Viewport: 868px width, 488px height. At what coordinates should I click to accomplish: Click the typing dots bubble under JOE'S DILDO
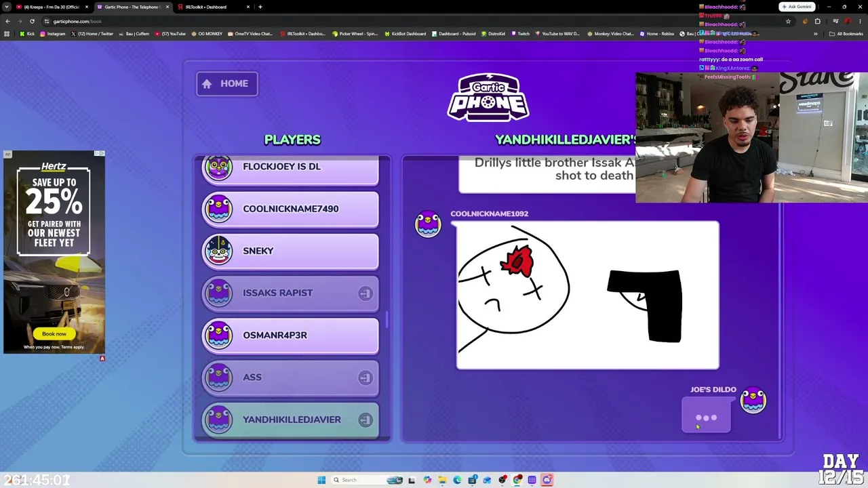point(706,417)
